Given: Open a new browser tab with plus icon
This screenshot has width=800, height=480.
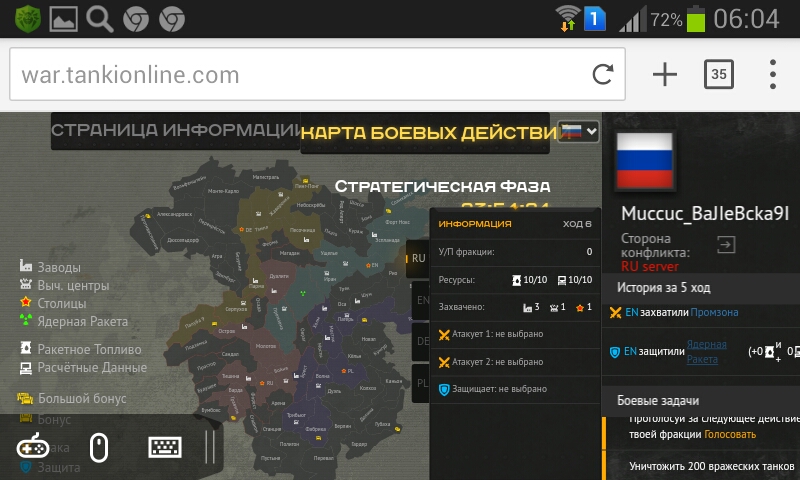Looking at the screenshot, I should coord(664,74).
